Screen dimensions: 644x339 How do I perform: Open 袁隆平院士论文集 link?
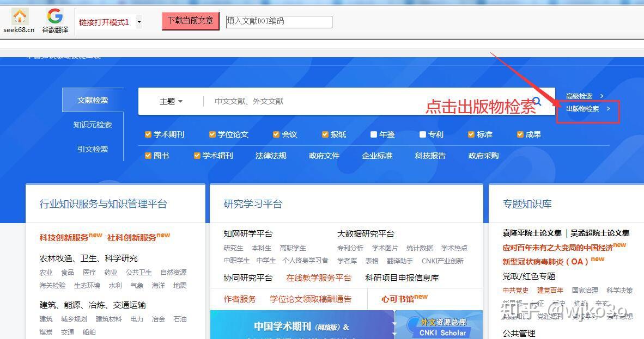point(532,233)
